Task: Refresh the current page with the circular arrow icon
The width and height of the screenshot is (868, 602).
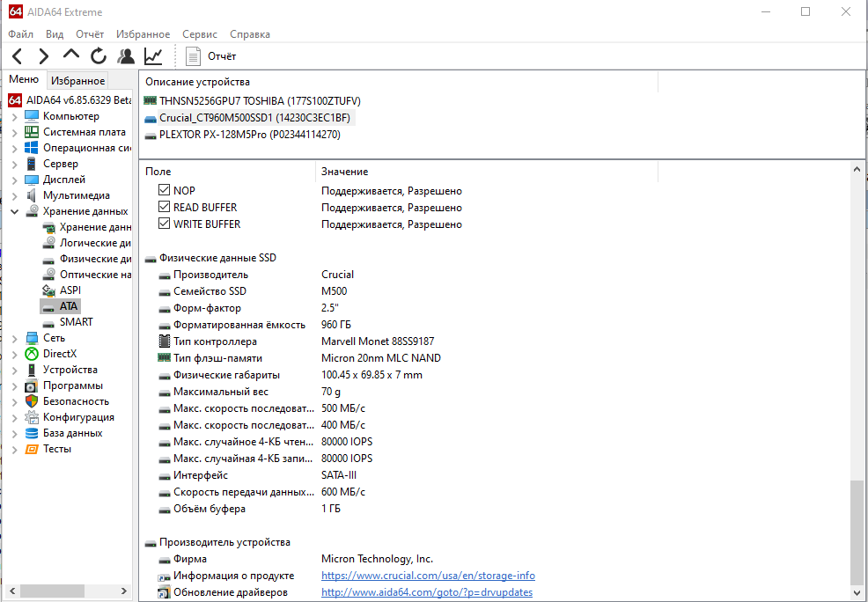Action: (99, 55)
